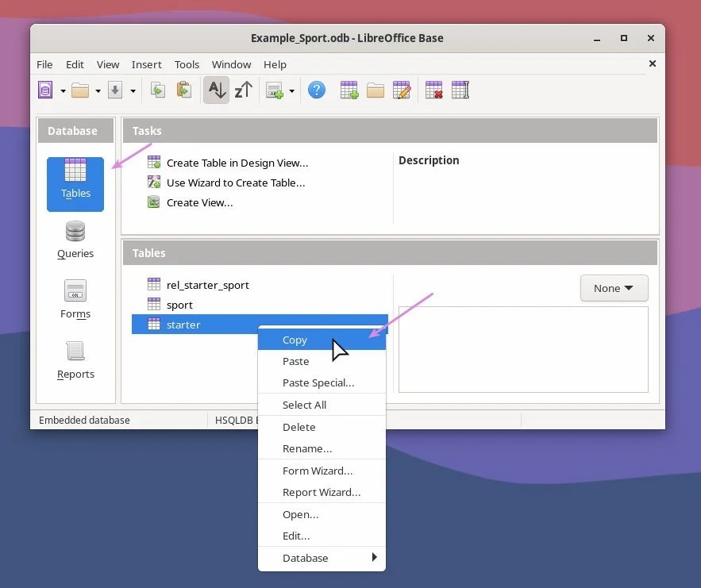Choose Form Wizard in context menu
This screenshot has height=588, width=701.
[x=322, y=471]
